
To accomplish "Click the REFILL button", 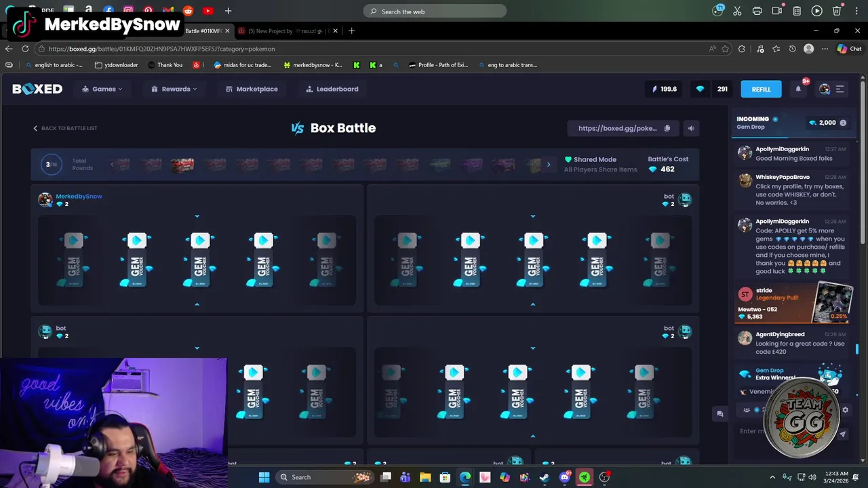I will click(x=761, y=89).
